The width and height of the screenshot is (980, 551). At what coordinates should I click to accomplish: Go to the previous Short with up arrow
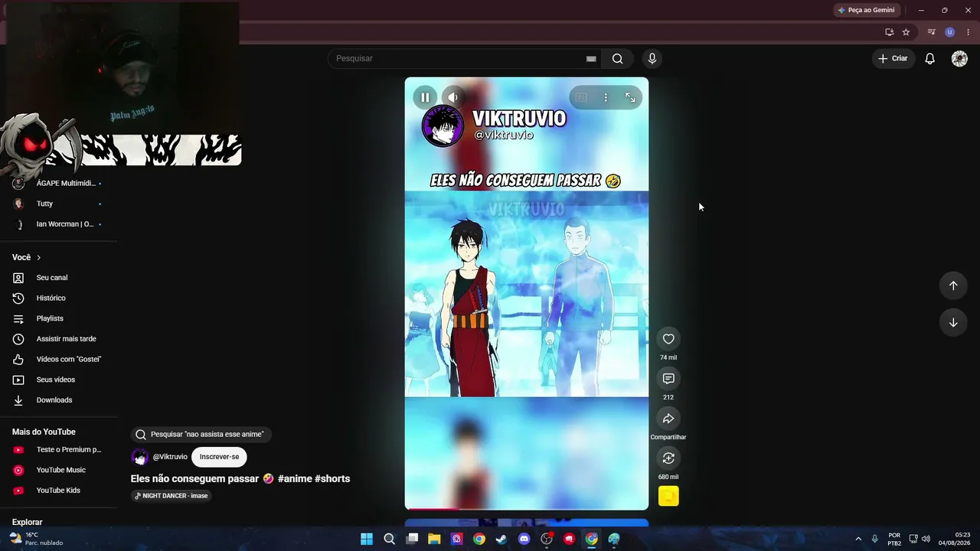(953, 285)
